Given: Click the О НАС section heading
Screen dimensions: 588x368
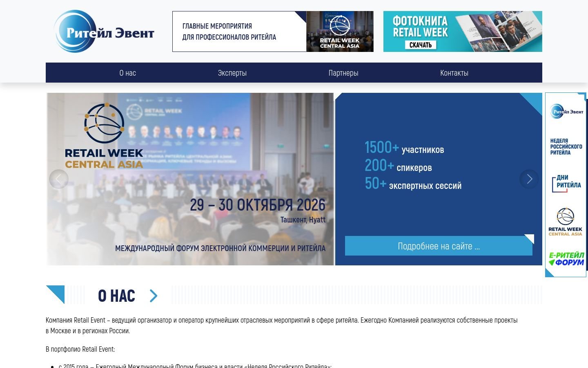Looking at the screenshot, I should [x=116, y=296].
